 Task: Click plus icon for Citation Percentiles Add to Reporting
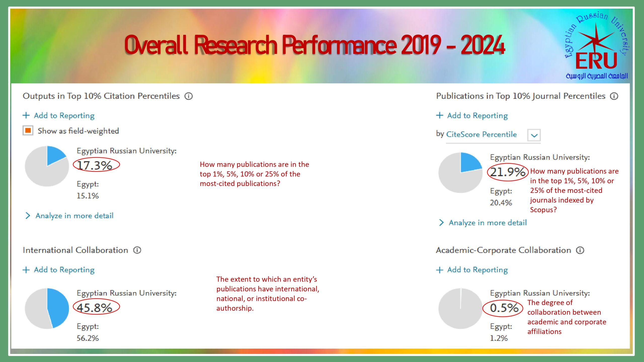pos(26,115)
